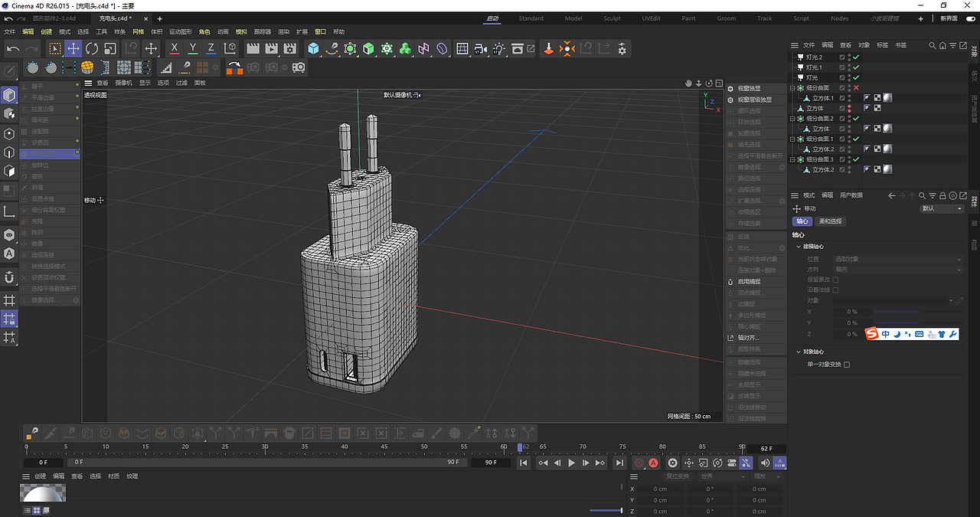Click the Undo arrow icon
Screen dimensions: 980x517
pos(13,49)
